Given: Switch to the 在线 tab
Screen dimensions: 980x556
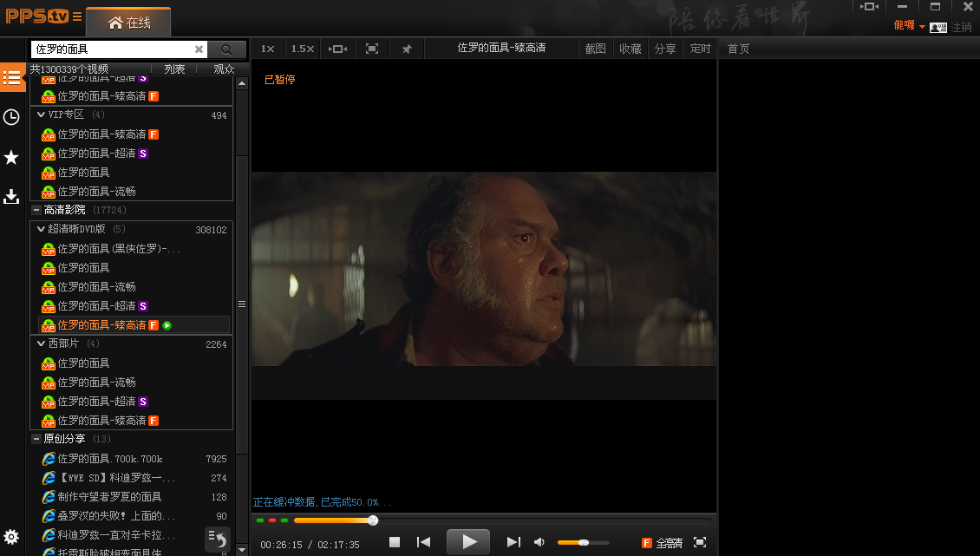Looking at the screenshot, I should coord(128,23).
